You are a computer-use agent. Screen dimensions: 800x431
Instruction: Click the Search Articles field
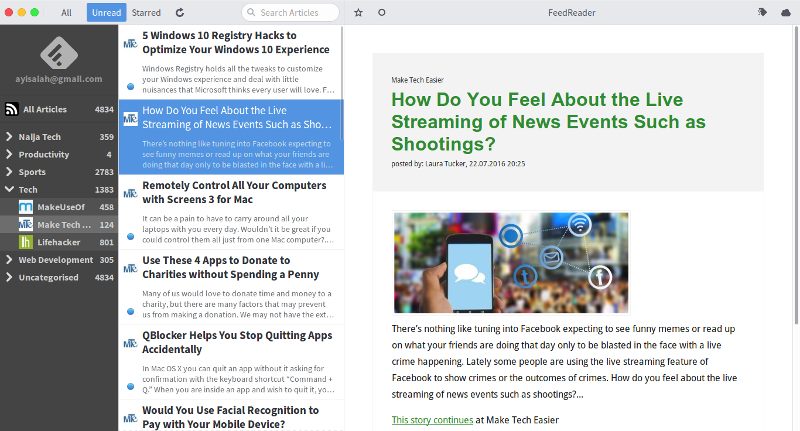[290, 12]
